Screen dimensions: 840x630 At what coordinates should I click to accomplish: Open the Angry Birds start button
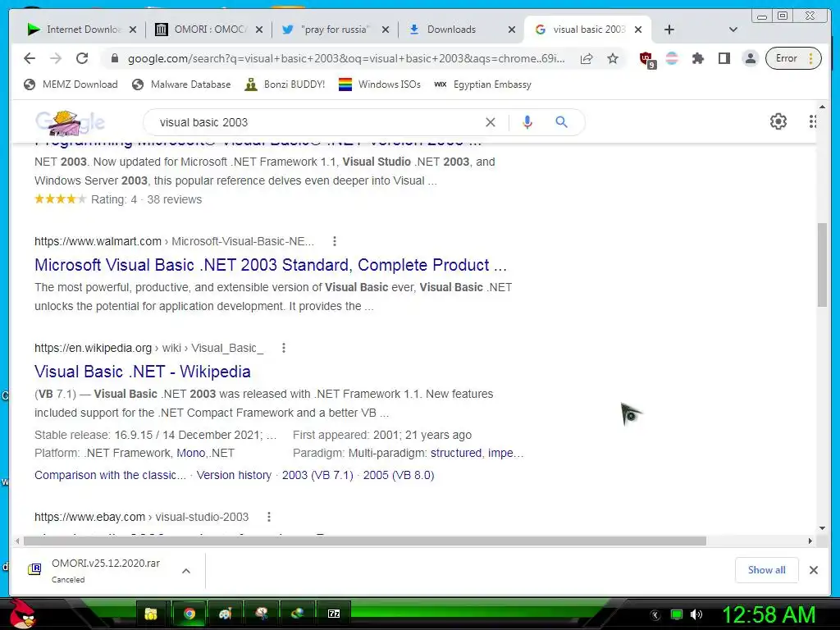tap(22, 614)
